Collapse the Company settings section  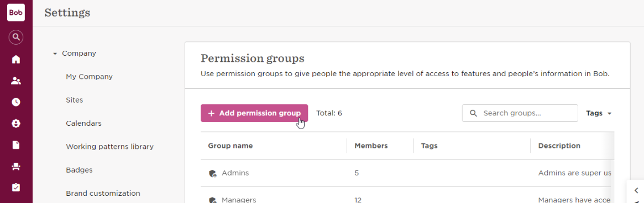pos(55,54)
